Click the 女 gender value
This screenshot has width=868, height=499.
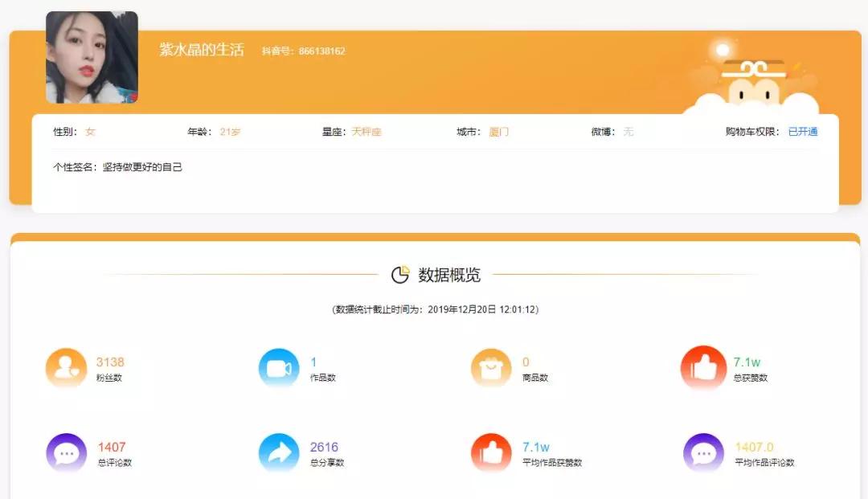pos(89,132)
